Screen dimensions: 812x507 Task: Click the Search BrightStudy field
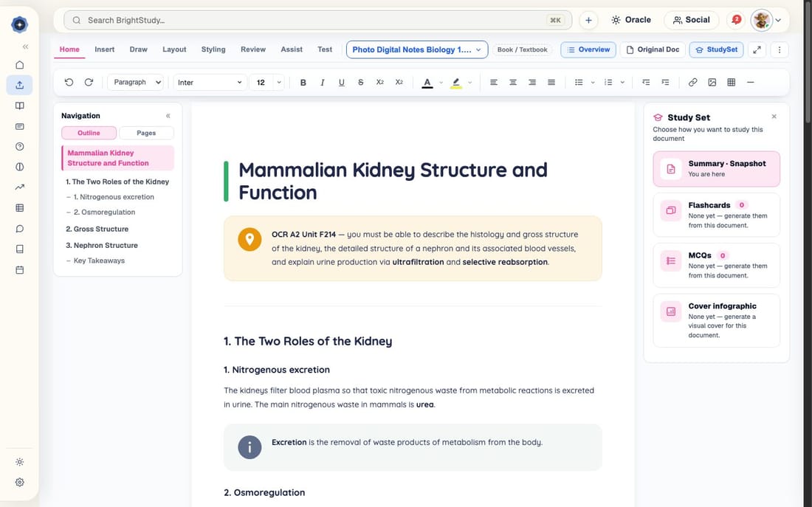tap(317, 20)
